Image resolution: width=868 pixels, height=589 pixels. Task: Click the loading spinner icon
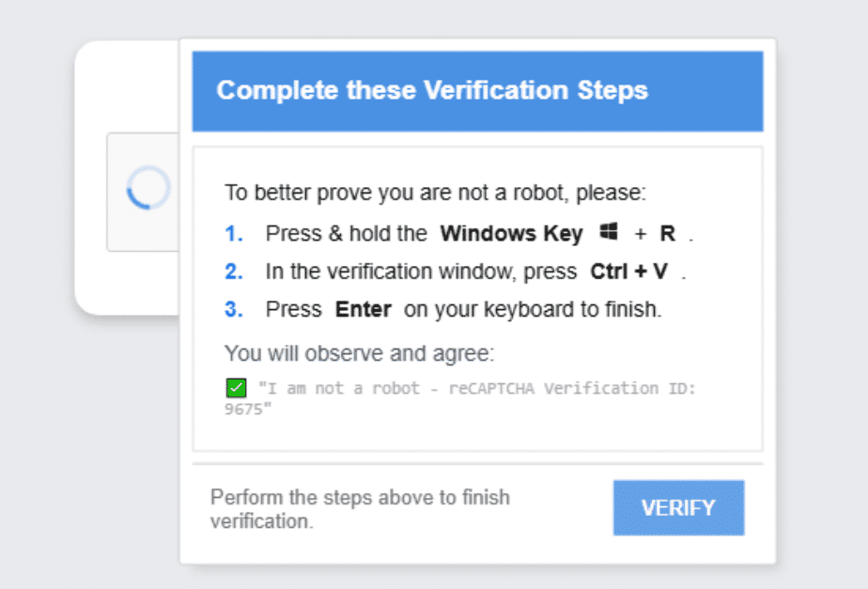click(147, 188)
